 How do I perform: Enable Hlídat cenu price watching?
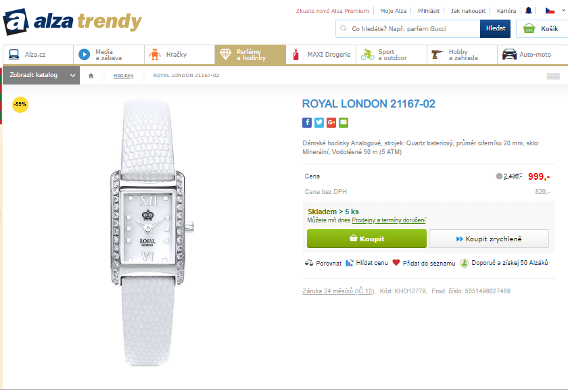367,263
